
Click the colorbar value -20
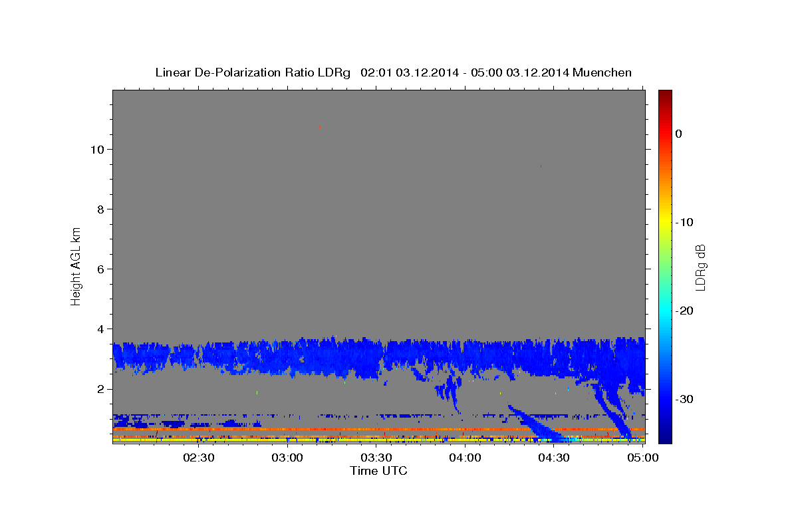[685, 311]
